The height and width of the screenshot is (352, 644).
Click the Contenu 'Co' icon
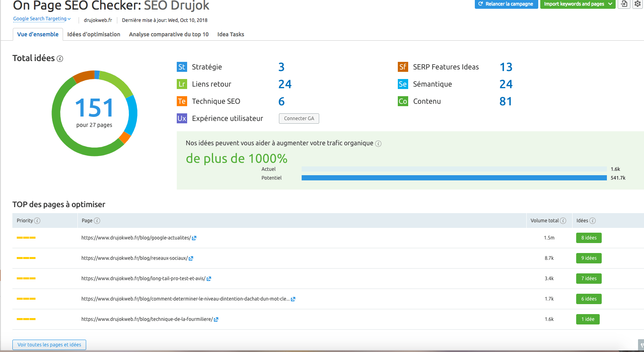(x=403, y=101)
